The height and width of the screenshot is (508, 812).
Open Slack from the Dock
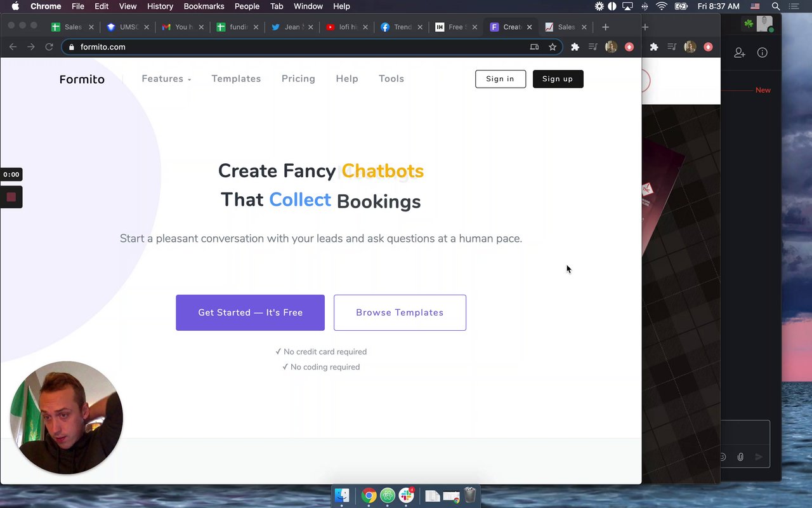click(407, 495)
